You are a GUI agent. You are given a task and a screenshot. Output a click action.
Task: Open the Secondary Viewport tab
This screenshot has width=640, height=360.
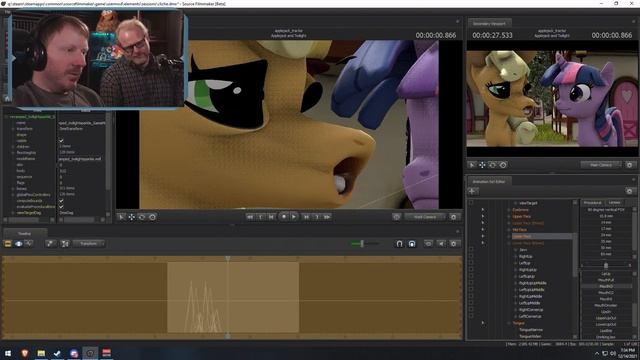(489, 24)
